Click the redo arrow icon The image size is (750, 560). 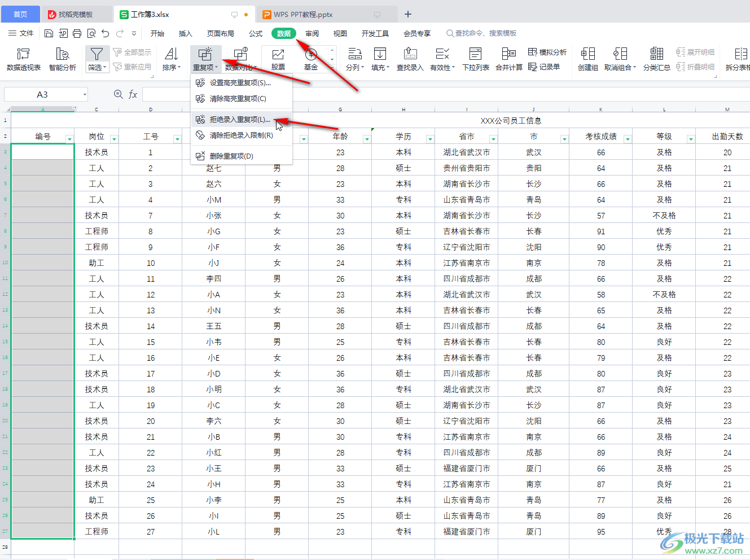click(x=120, y=33)
